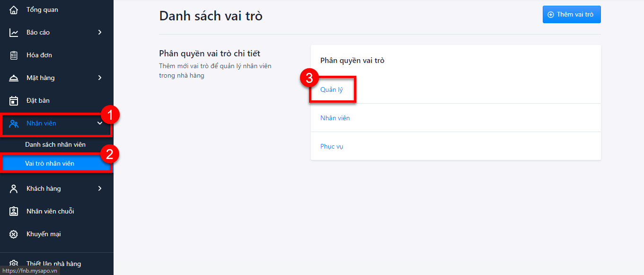Select Vai trò nhân viên submenu item
The width and height of the screenshot is (644, 275).
point(57,163)
